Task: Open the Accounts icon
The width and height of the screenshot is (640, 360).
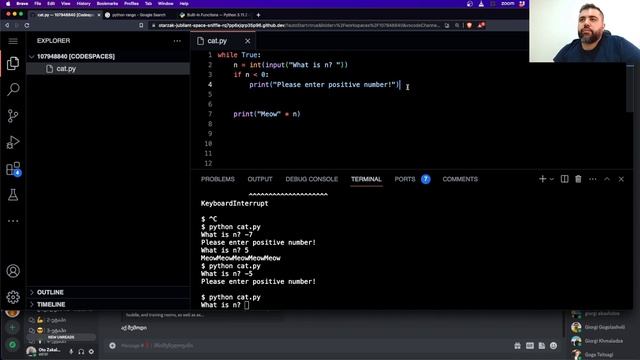Action: [13, 271]
